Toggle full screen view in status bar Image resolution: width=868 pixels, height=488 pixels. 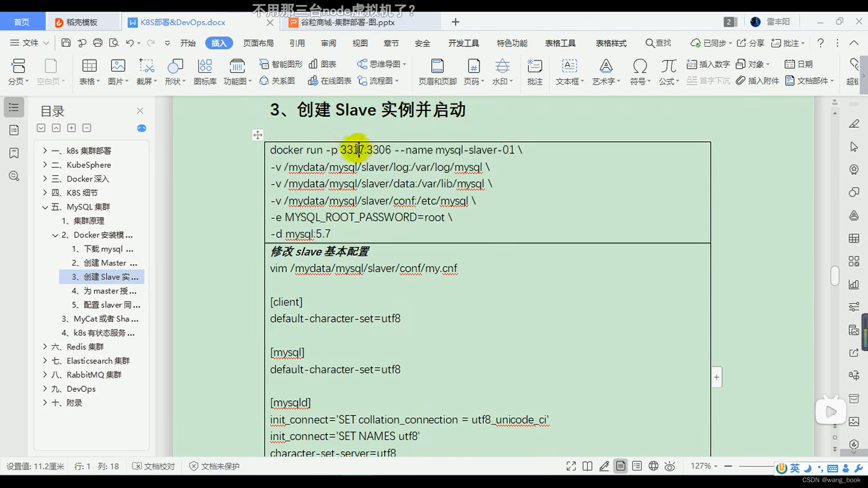pyautogui.click(x=571, y=466)
